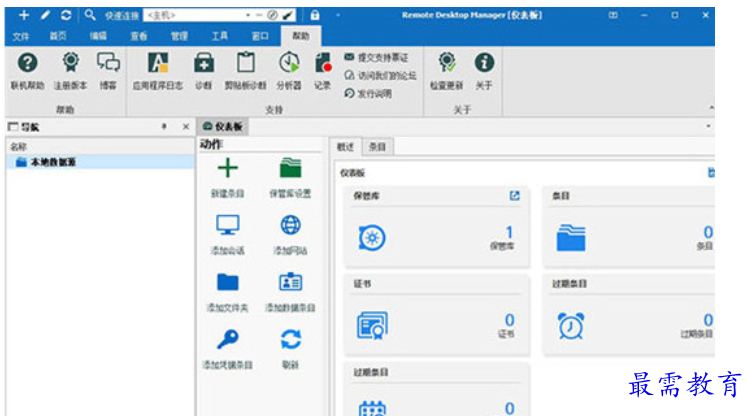Switch to the 首页 home ribbon tab
The image size is (750, 416).
click(x=58, y=36)
